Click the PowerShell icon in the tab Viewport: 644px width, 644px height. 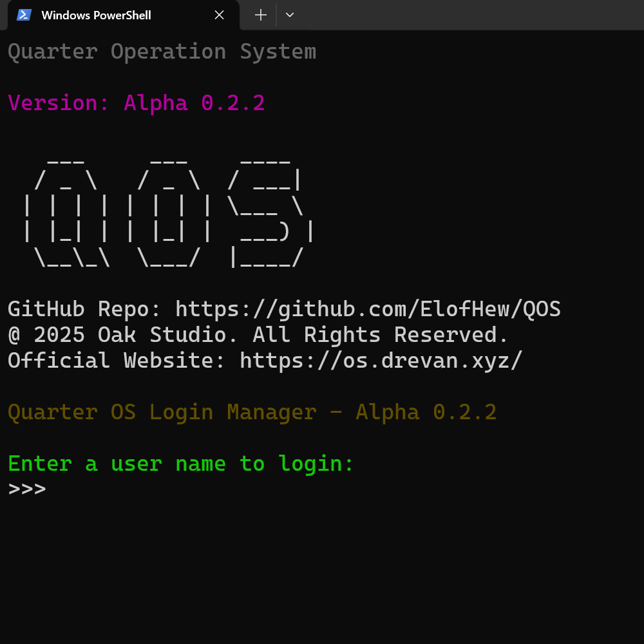pyautogui.click(x=24, y=15)
